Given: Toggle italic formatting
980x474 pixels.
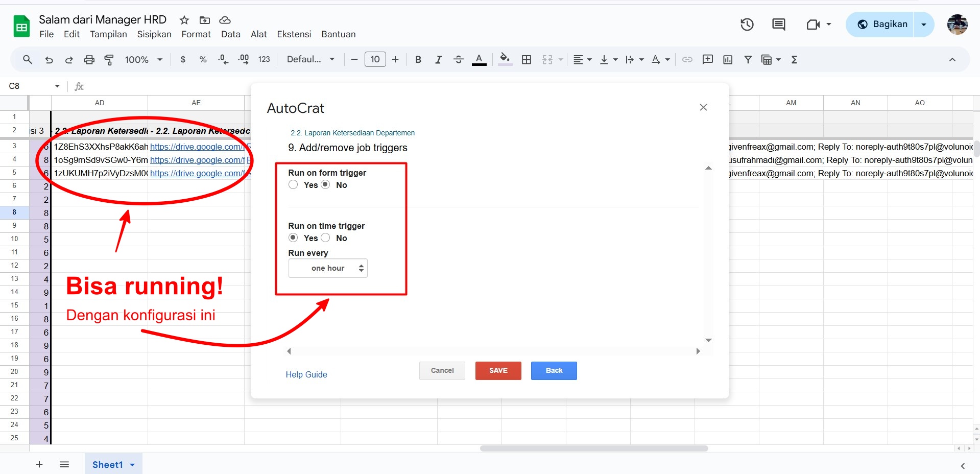Looking at the screenshot, I should 438,59.
